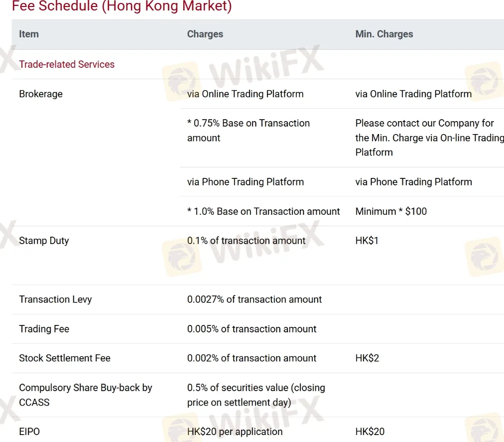Click the 0.5% of securities value cell

click(x=255, y=395)
